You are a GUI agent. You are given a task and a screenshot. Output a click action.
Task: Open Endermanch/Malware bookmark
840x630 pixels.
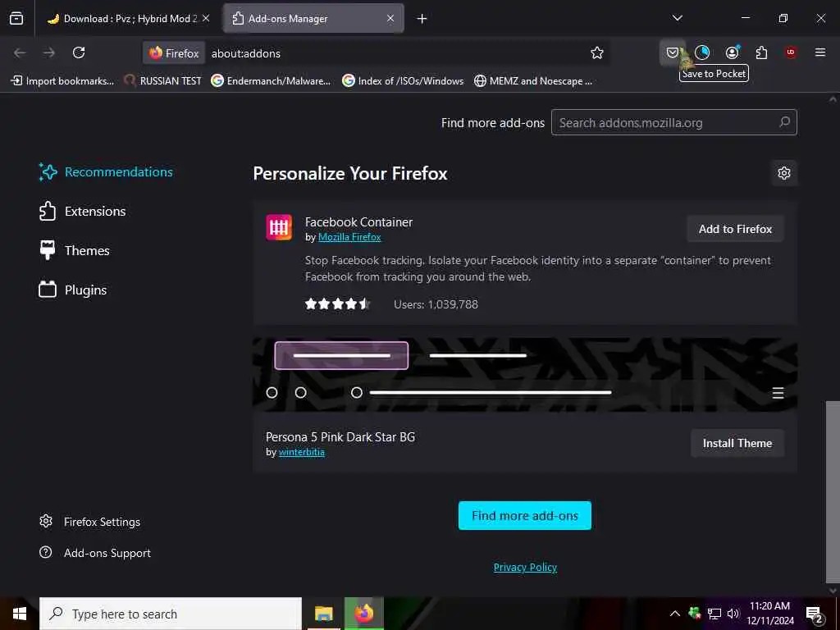(x=271, y=81)
